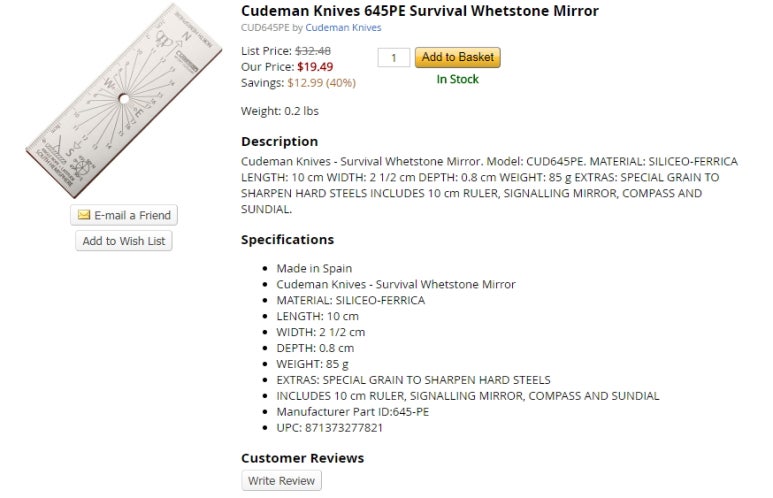Open the whetstone mirror product image
The height and width of the screenshot is (498, 773).
pos(124,100)
